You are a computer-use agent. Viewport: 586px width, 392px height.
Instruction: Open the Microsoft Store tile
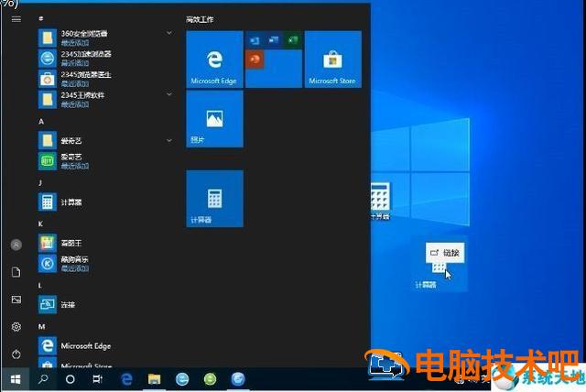[333, 60]
